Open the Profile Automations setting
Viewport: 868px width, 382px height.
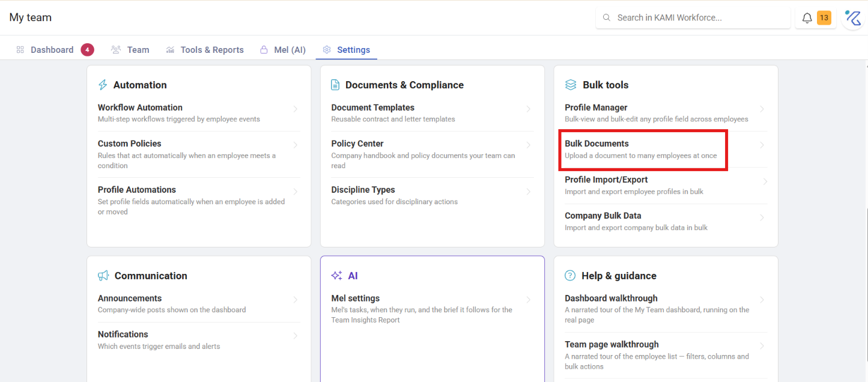point(137,190)
